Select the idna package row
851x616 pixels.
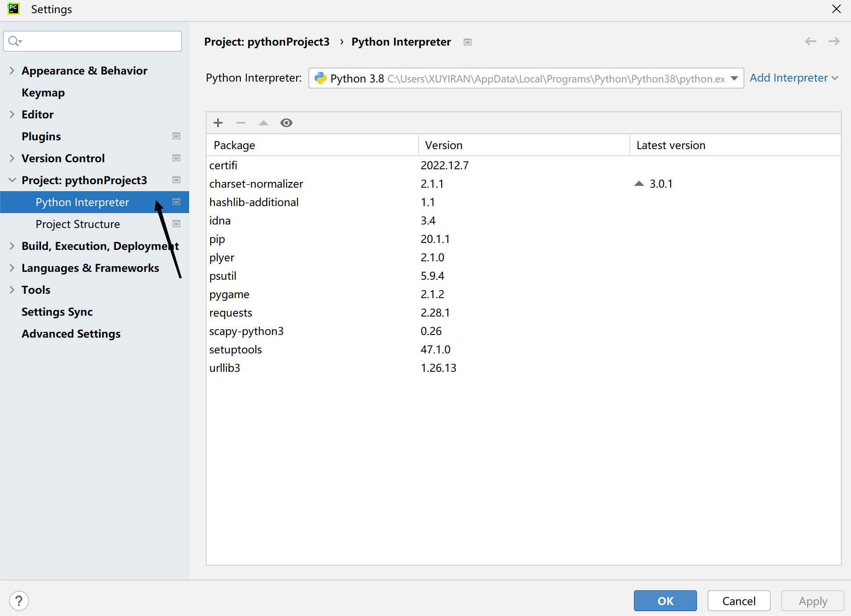(524, 221)
